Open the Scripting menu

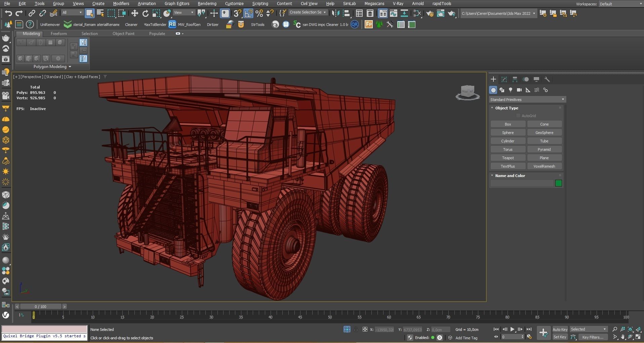point(260,4)
